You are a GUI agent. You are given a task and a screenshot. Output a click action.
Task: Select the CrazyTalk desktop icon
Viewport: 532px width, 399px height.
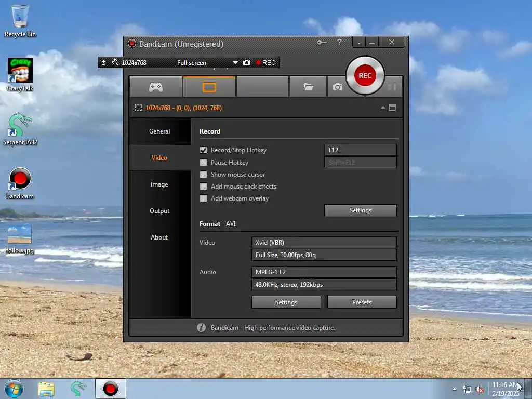click(x=20, y=75)
